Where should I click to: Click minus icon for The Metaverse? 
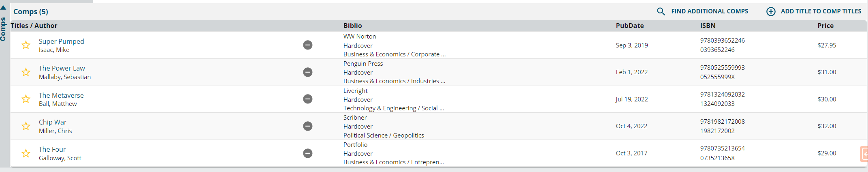click(x=308, y=99)
